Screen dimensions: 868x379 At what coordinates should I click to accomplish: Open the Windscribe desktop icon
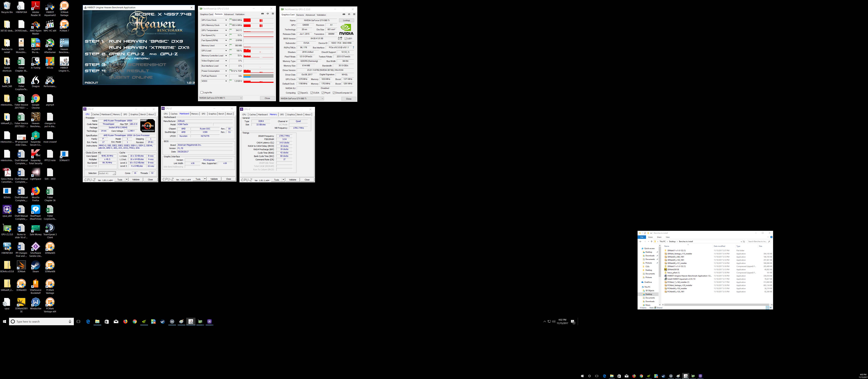(35, 304)
